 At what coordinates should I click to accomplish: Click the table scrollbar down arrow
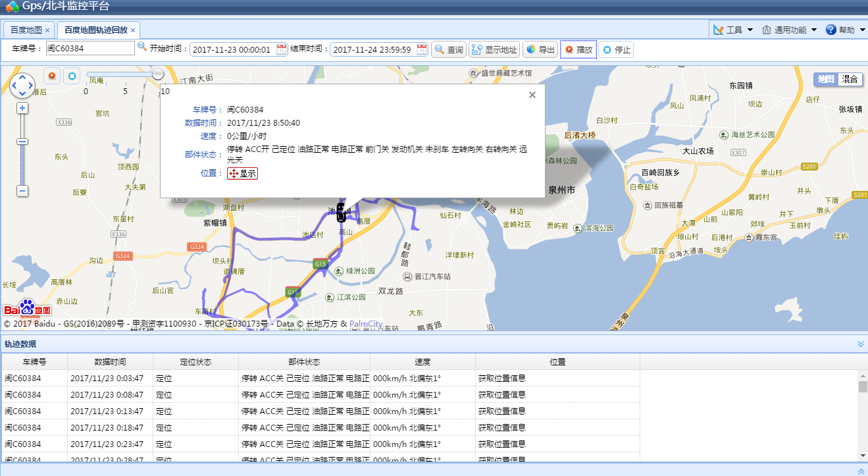point(863,455)
